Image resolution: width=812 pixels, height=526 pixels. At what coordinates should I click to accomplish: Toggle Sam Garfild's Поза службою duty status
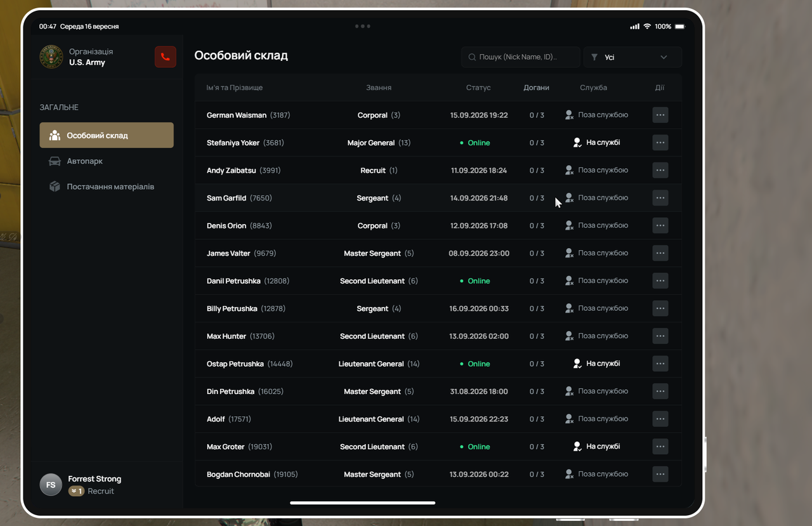tap(596, 198)
